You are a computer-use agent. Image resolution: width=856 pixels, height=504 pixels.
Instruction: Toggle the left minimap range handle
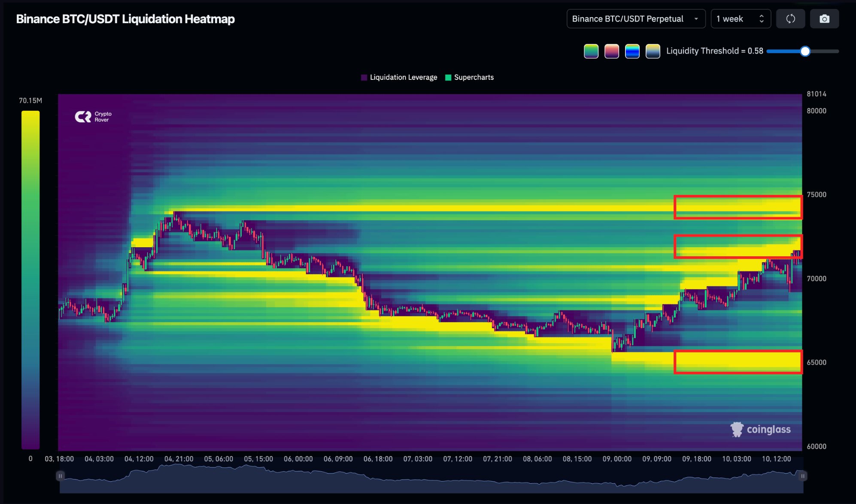coord(60,476)
